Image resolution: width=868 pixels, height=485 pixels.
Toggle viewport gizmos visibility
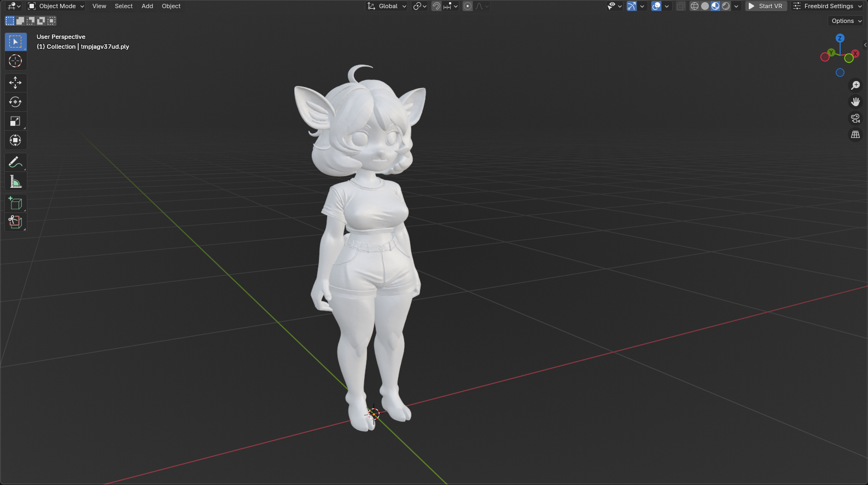click(632, 6)
